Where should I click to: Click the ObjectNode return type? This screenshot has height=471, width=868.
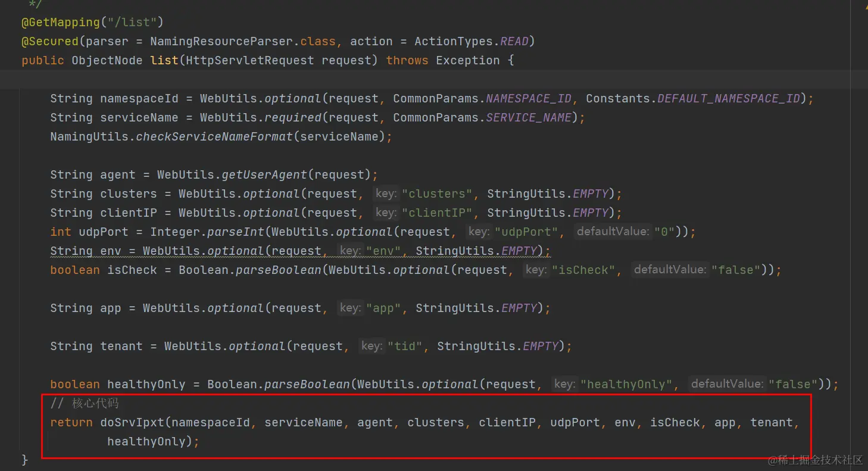[x=107, y=60]
